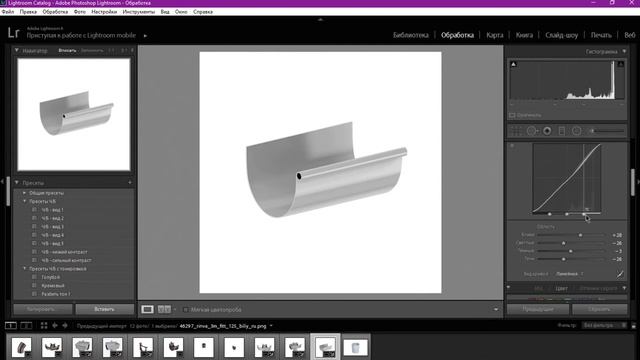Switch to the Карта module

click(x=495, y=35)
